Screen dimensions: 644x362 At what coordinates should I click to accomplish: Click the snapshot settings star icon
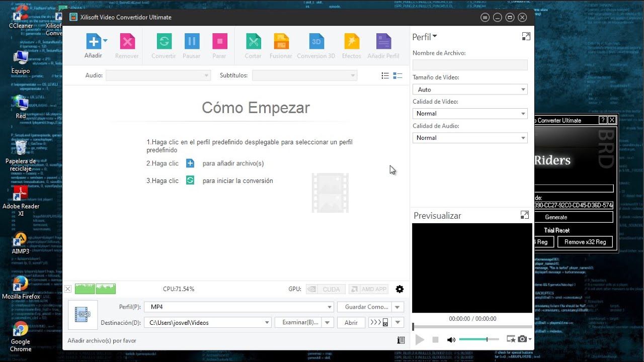(511, 339)
